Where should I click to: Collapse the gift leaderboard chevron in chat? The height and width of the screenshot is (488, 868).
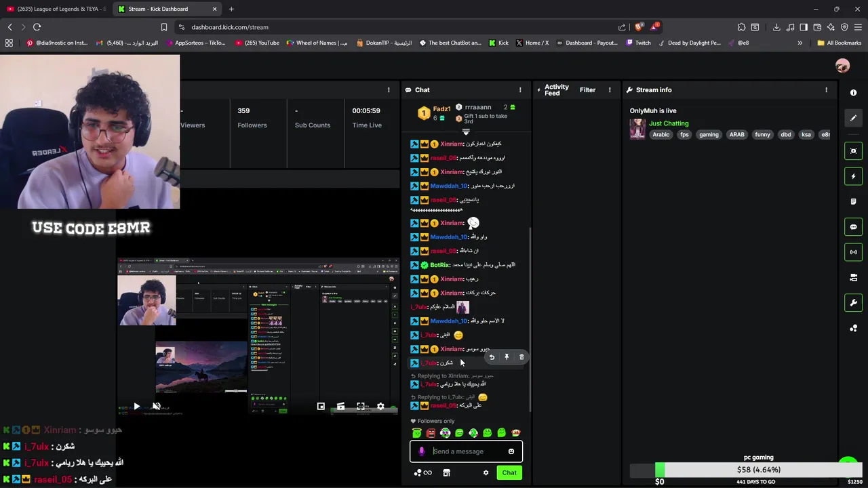tap(466, 131)
